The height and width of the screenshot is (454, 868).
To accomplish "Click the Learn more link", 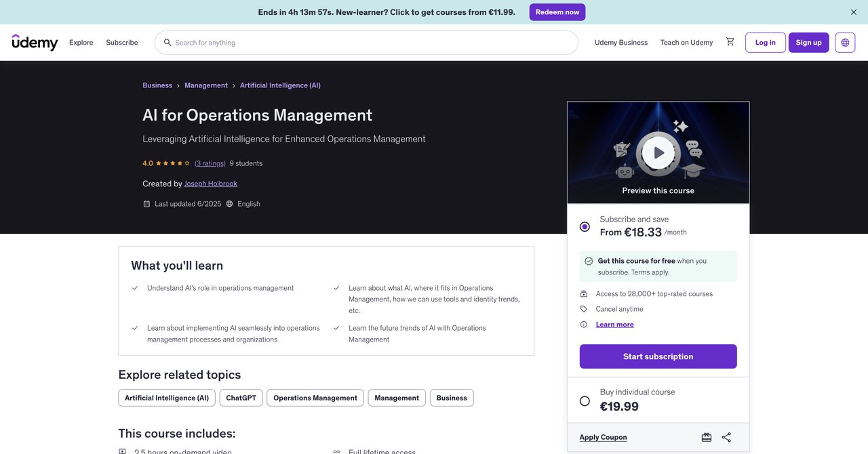I will point(615,325).
